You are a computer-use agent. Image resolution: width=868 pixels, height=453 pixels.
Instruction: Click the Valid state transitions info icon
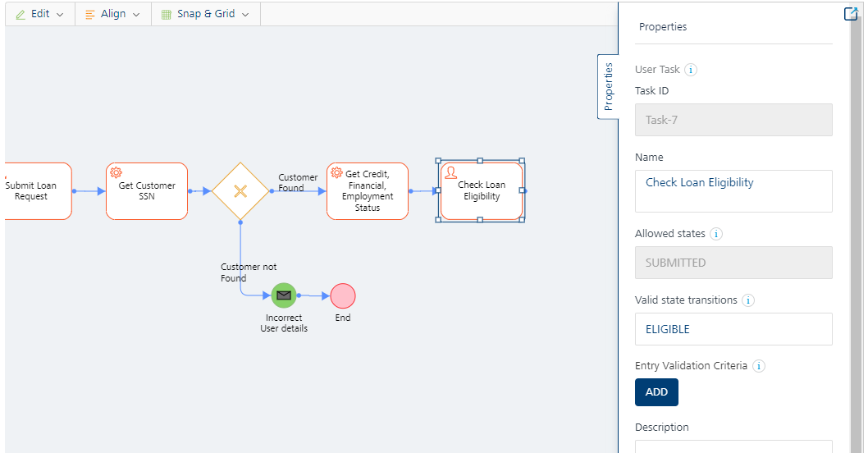tap(748, 300)
